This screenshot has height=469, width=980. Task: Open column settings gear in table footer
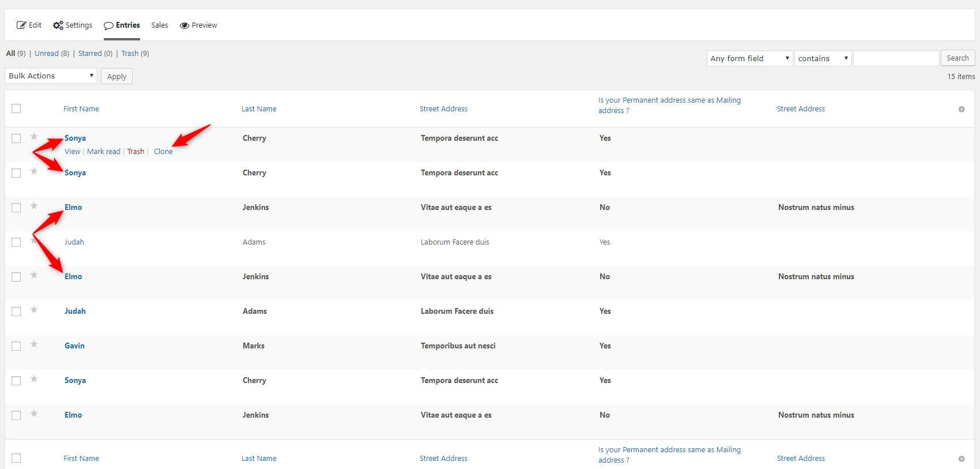click(962, 459)
